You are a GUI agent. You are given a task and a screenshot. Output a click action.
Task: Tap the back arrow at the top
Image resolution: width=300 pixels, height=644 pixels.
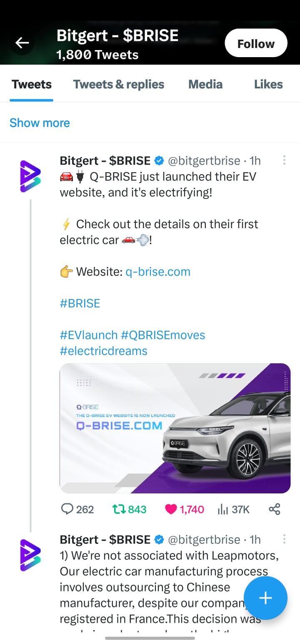point(22,43)
